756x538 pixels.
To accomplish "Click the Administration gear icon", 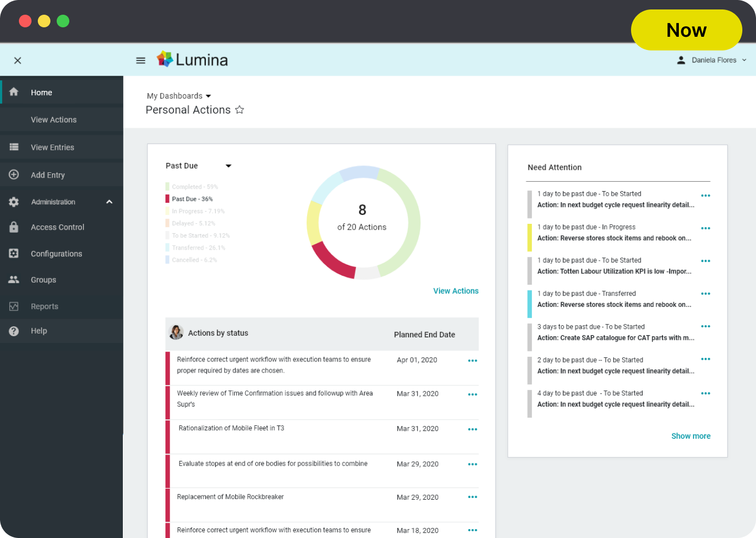I will 14,202.
